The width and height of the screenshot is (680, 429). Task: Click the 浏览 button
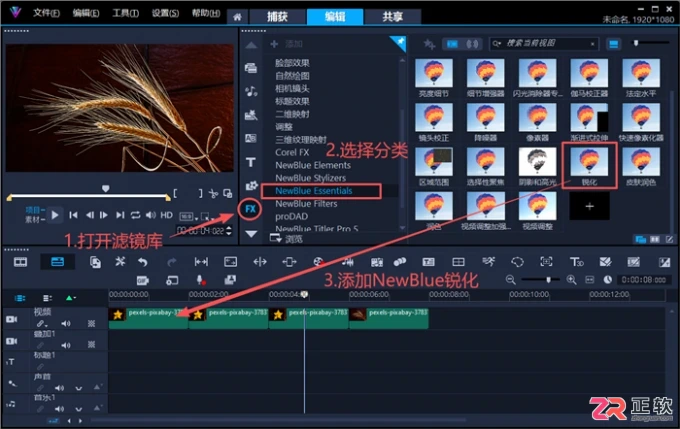287,239
